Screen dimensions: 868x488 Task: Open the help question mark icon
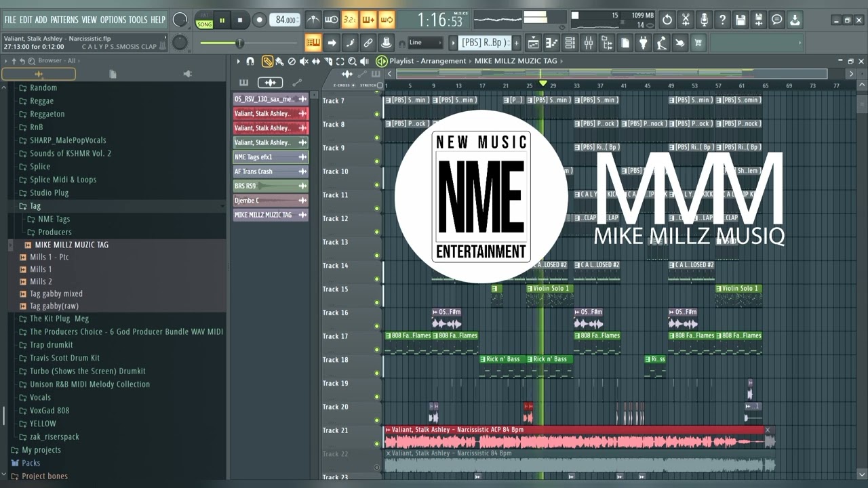(x=722, y=20)
